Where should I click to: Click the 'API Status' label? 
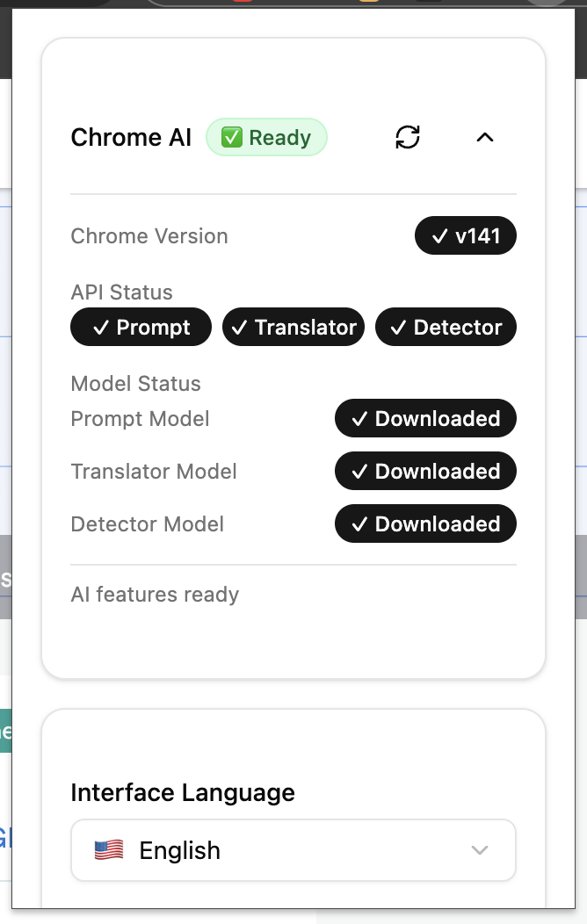point(121,292)
